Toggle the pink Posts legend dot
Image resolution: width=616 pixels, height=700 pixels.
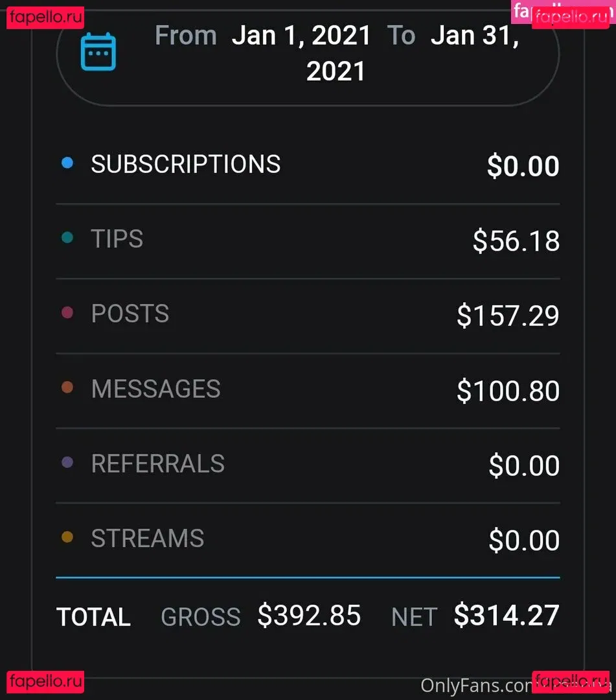pos(67,313)
